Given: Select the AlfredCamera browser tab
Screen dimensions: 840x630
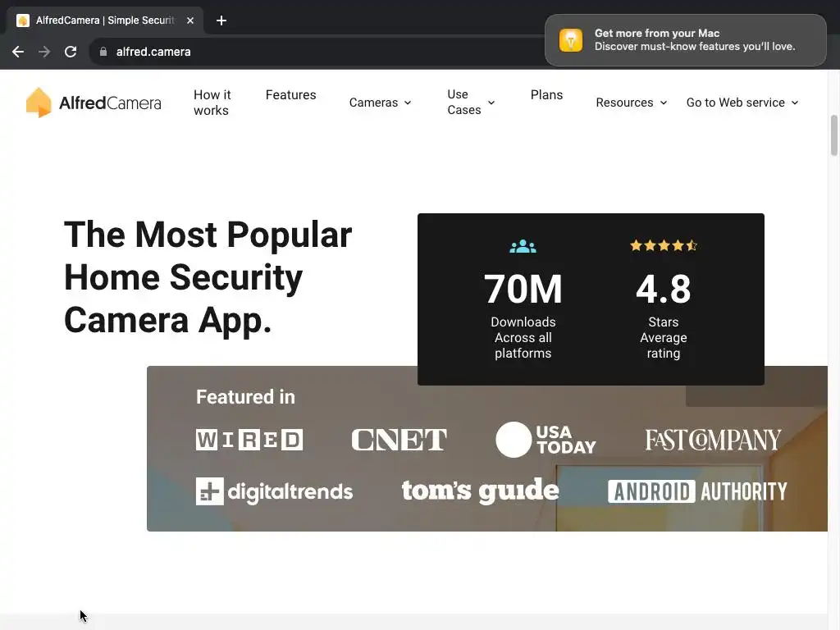Looking at the screenshot, I should coord(105,21).
